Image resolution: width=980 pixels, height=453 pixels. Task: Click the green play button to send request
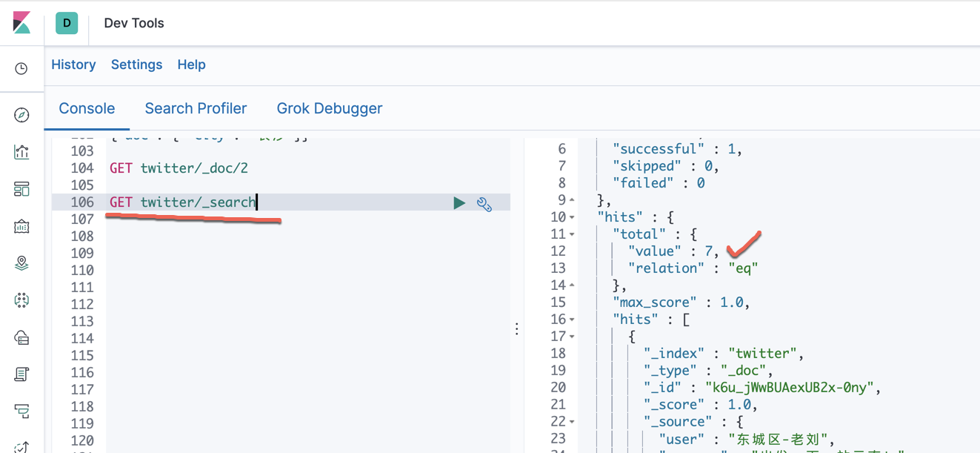tap(459, 202)
